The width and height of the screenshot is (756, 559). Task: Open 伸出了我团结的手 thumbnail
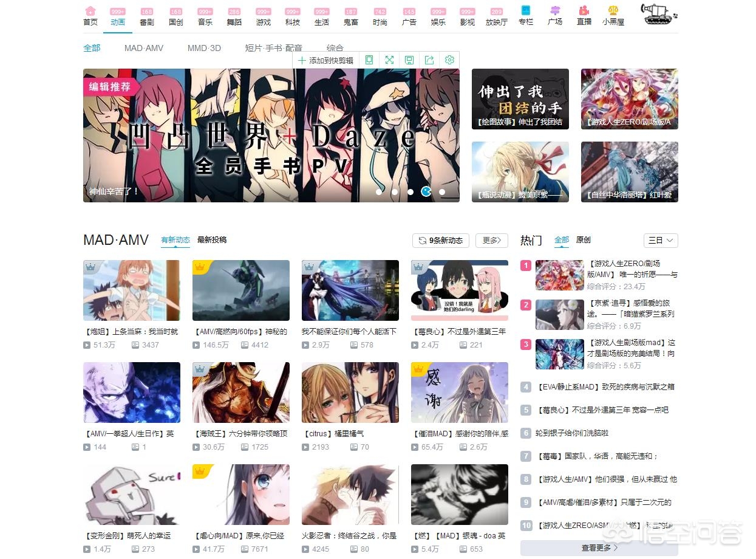click(x=520, y=99)
